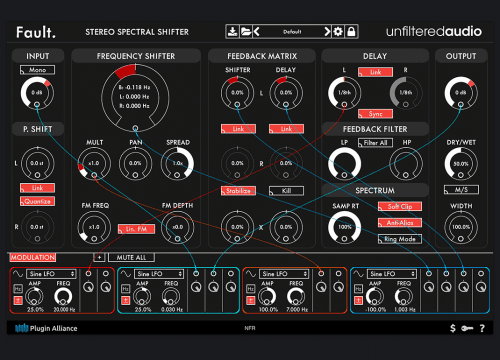500x360 pixels.
Task: Open Sine LFO dropdown on 1.003 Hz modulator
Action: pos(392,274)
